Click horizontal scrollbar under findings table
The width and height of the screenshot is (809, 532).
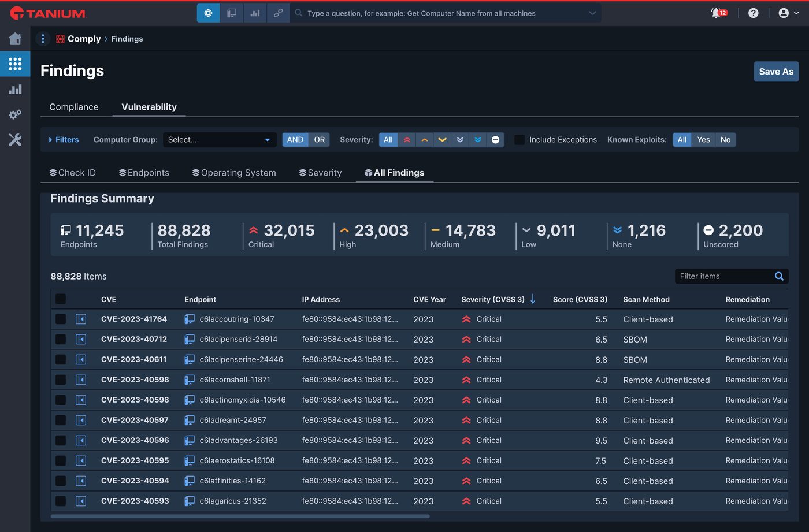click(x=240, y=516)
